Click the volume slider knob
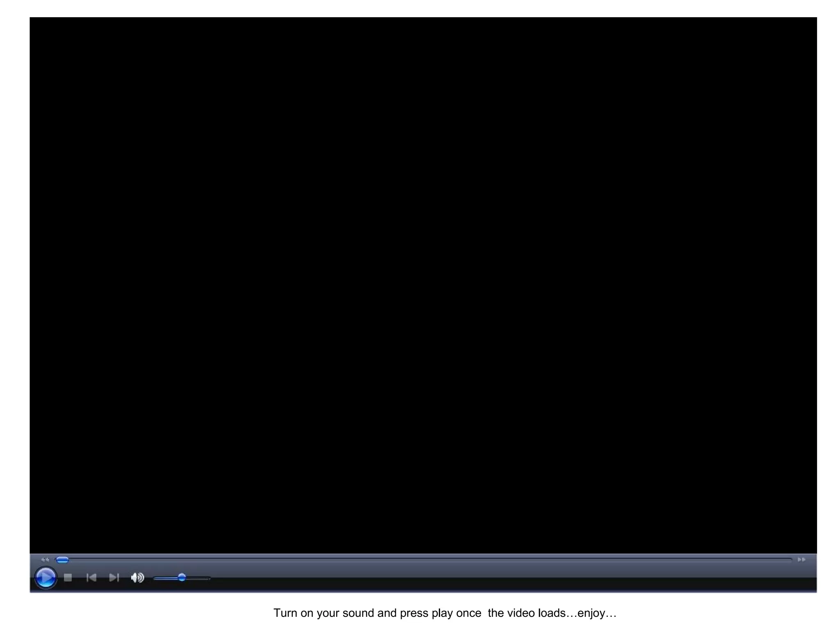Viewport: 840px width, 630px height. click(x=182, y=577)
